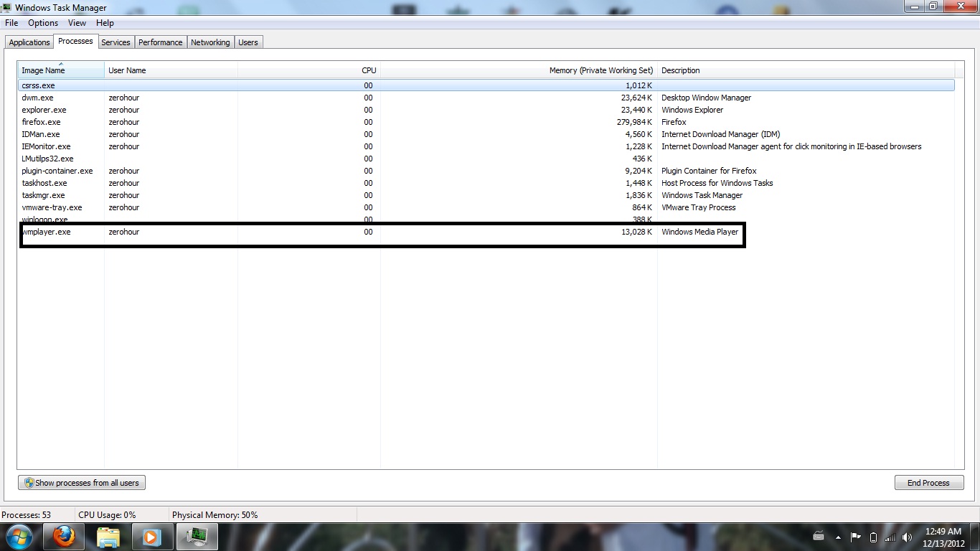Open Action Center flag tray icon
The image size is (980, 551).
856,537
